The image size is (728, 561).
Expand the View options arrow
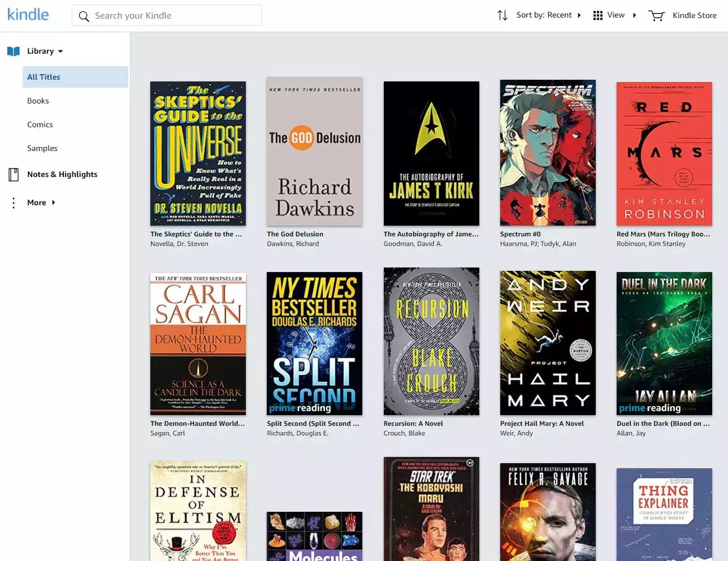point(634,15)
